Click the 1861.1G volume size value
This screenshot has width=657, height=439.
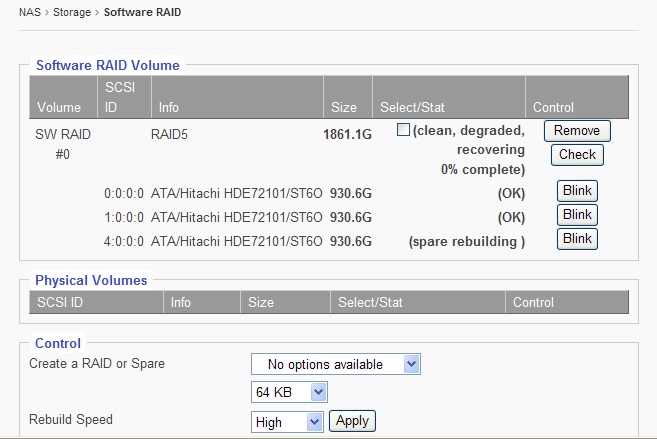coord(347,131)
